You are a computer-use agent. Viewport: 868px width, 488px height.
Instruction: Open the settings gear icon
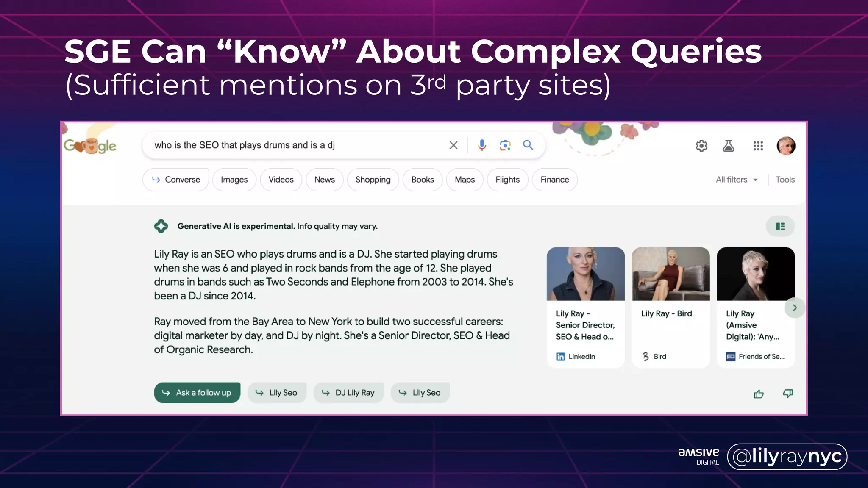(x=701, y=146)
